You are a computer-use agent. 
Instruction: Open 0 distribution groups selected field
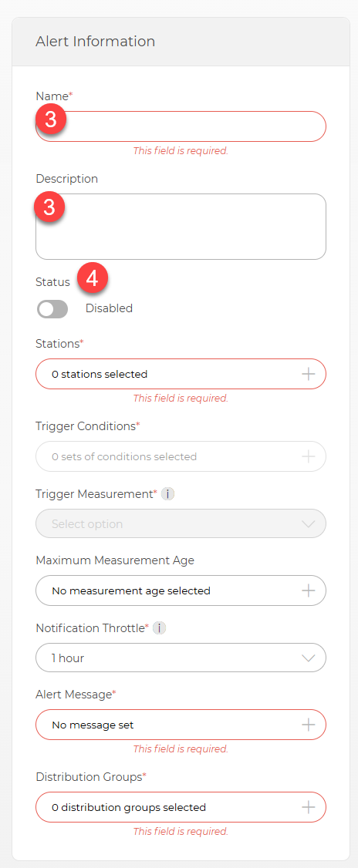181,807
